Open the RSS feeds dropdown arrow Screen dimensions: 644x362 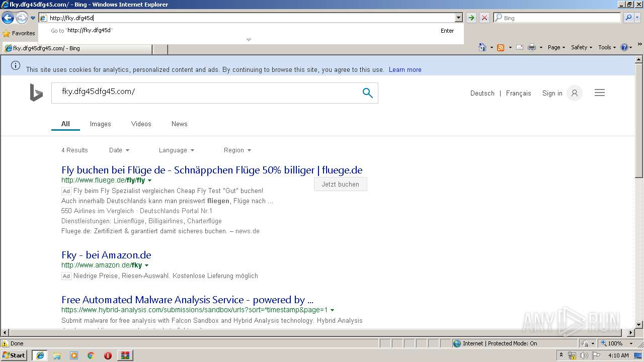click(x=510, y=47)
